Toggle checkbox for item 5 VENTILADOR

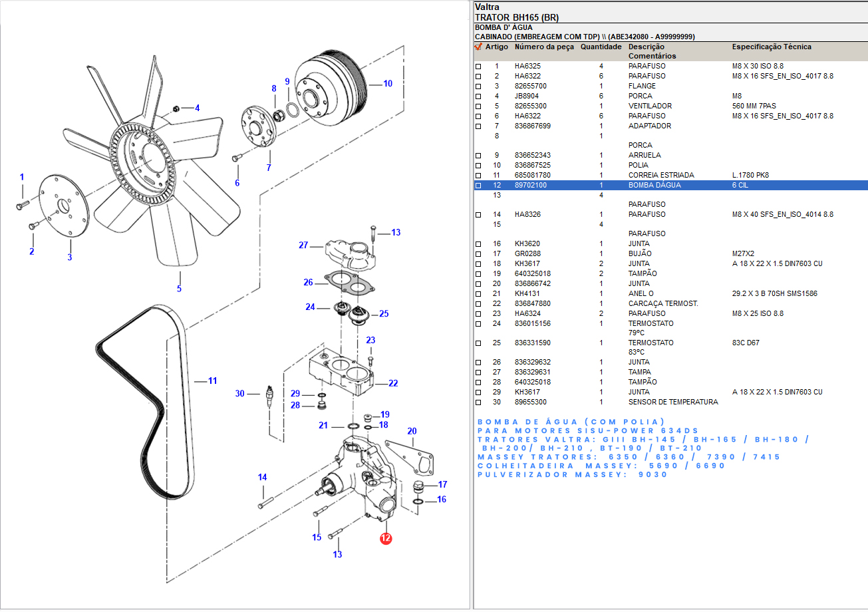(478, 106)
